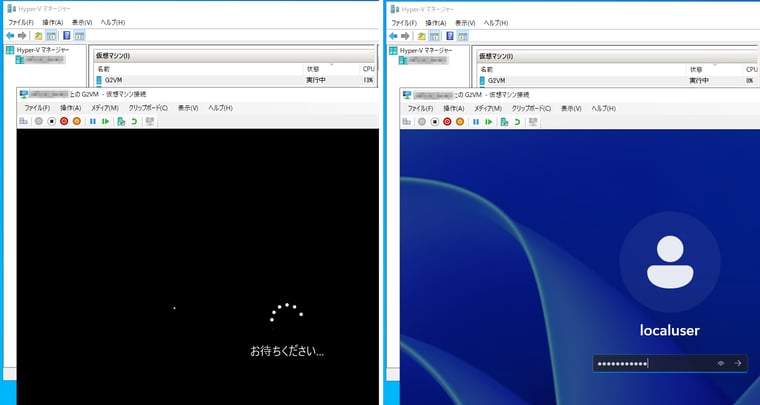Click Up One Level folder icon in Hyper-V Manager showing 0% CPU

422,36
